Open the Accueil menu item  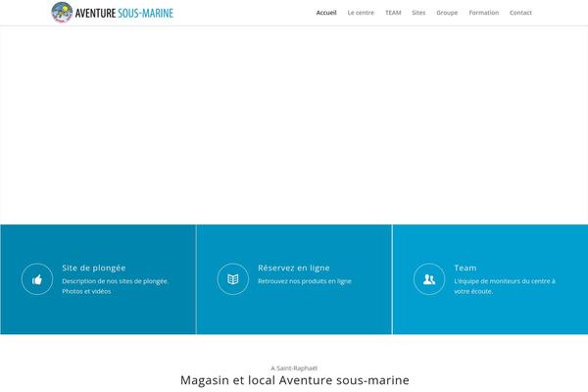pyautogui.click(x=326, y=13)
